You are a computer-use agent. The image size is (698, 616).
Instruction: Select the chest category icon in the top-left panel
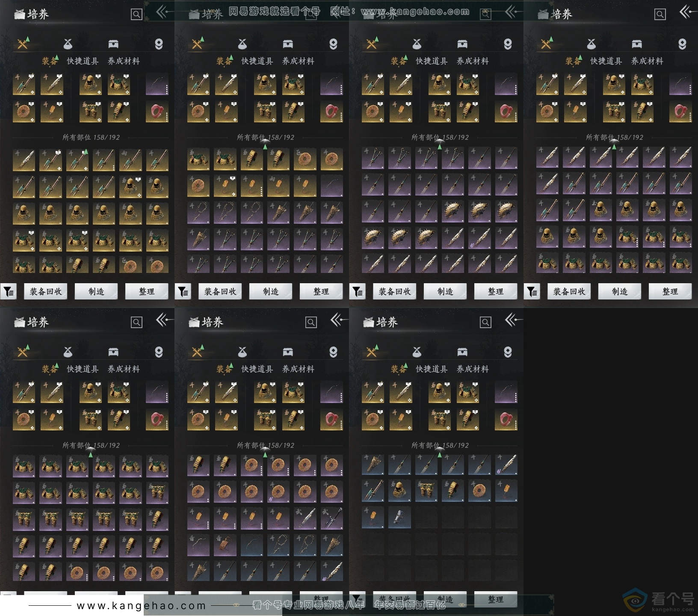pyautogui.click(x=113, y=44)
